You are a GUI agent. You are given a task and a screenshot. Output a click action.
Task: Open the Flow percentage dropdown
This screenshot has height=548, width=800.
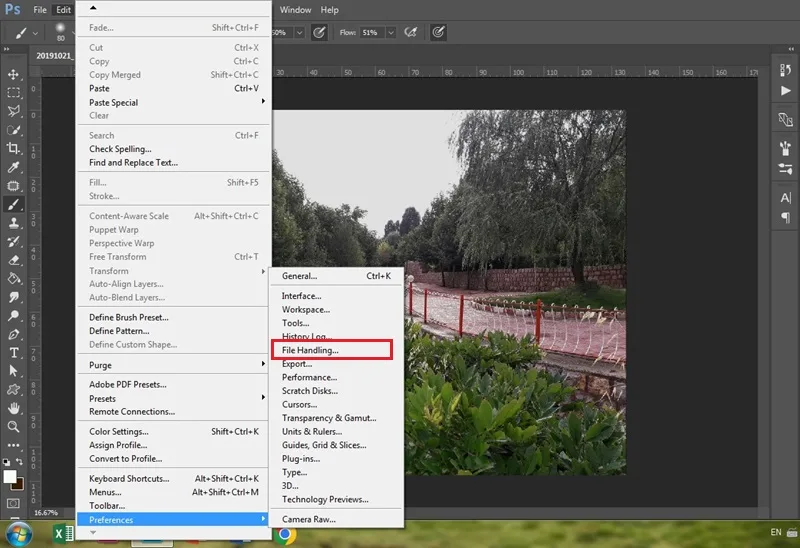coord(391,33)
